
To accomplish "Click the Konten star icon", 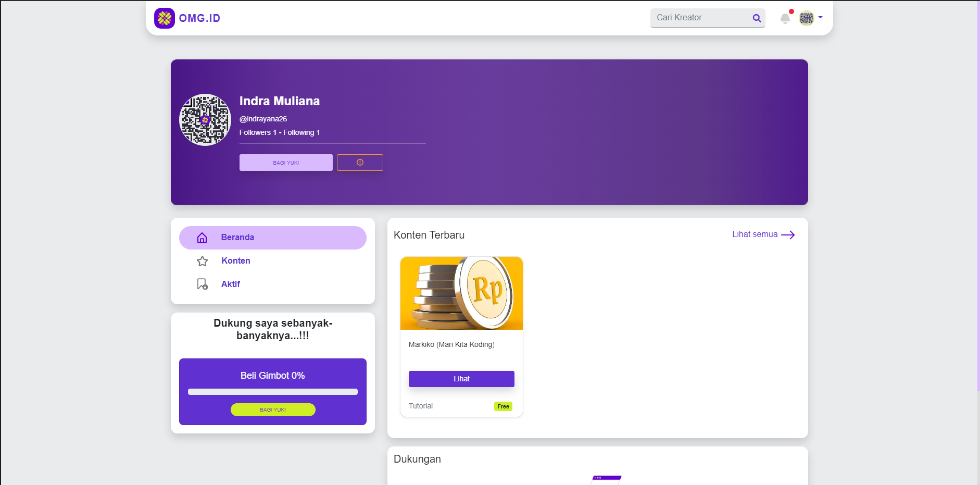I will point(202,261).
